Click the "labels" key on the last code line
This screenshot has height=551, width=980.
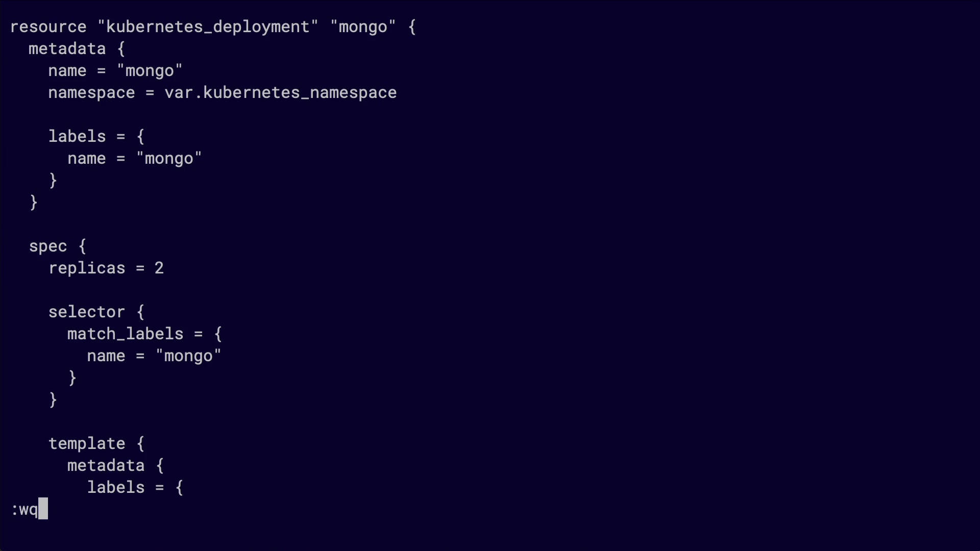click(116, 488)
